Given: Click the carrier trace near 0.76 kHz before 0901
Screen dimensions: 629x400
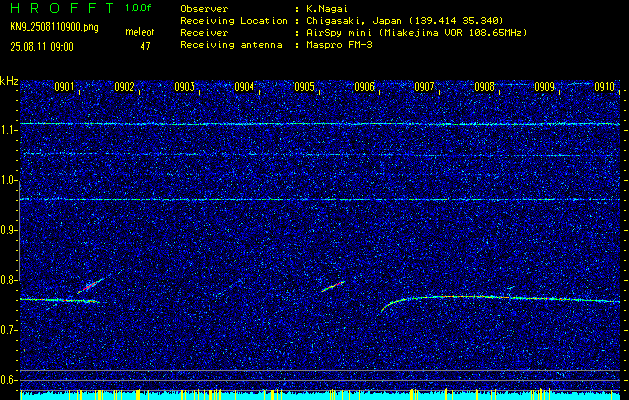Looking at the screenshot, I should point(59,300).
